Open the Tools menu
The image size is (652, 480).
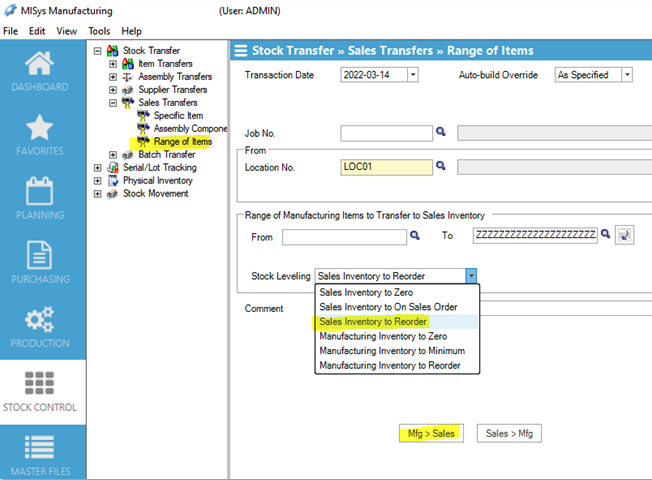tap(99, 31)
